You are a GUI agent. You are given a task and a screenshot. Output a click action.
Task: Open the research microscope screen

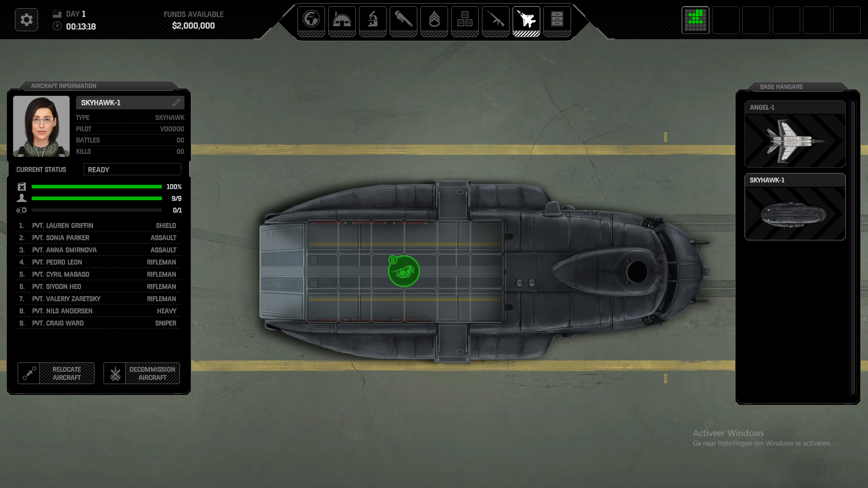[x=373, y=20]
